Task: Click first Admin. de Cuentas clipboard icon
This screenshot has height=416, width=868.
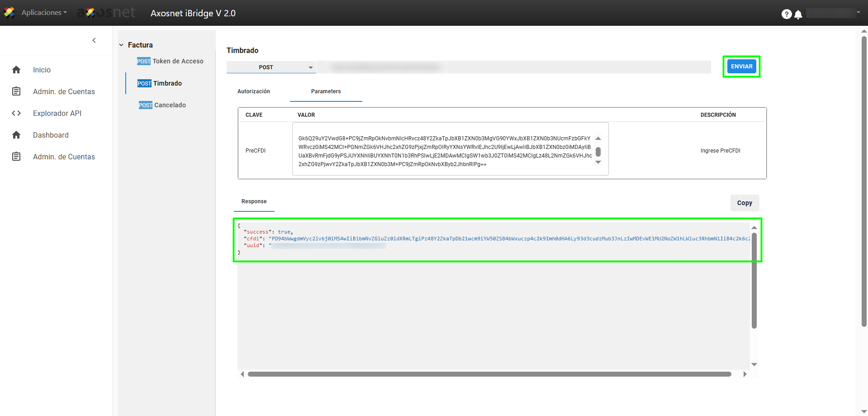Action: pyautogui.click(x=16, y=91)
